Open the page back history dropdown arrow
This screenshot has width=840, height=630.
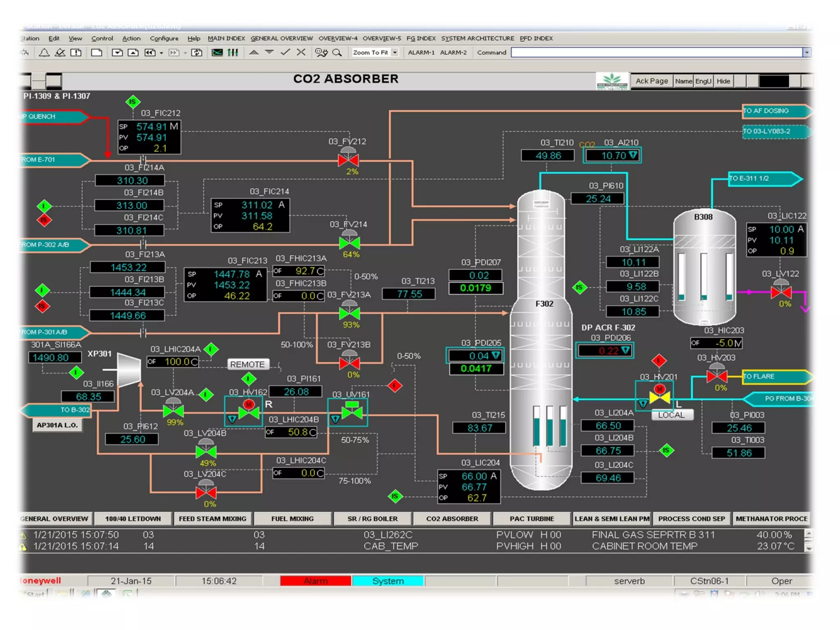tap(161, 53)
